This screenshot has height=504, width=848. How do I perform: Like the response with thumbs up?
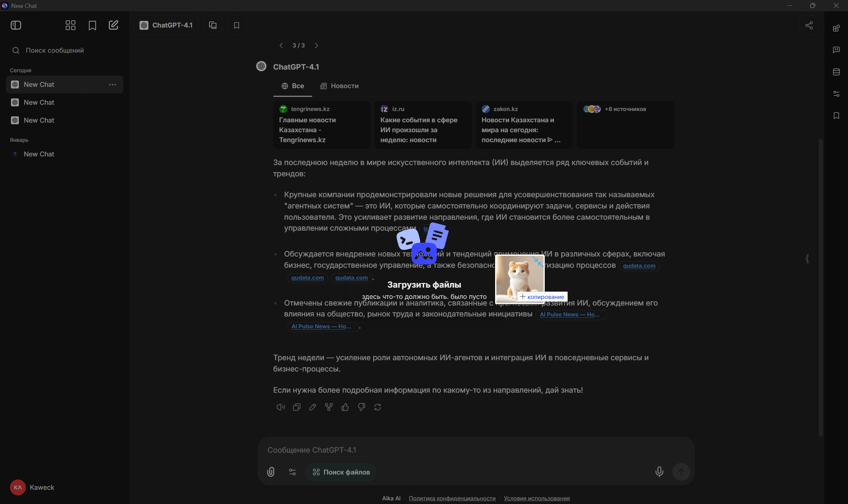click(x=345, y=407)
